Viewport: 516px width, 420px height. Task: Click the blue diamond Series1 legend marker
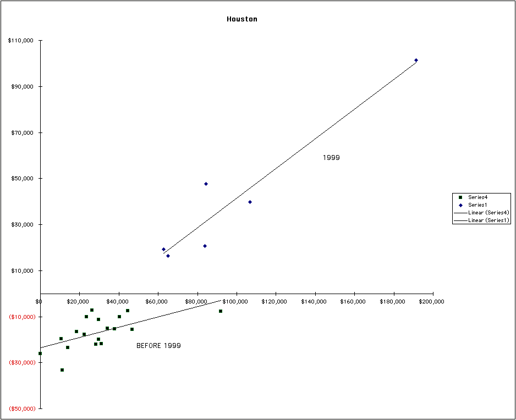pos(461,205)
